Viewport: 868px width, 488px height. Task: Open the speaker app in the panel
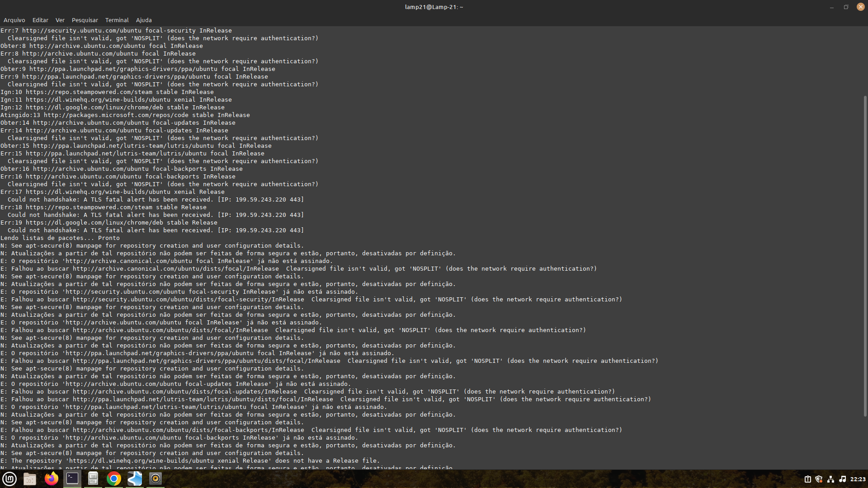click(156, 479)
